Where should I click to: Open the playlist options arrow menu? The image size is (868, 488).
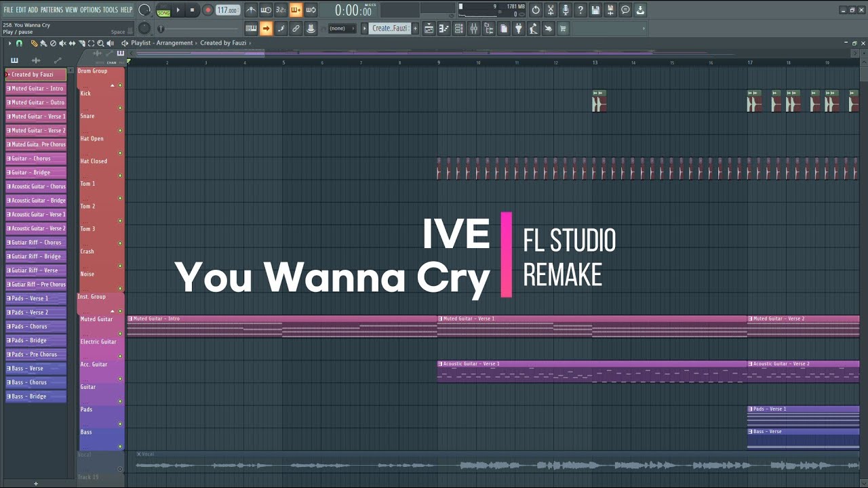click(9, 43)
